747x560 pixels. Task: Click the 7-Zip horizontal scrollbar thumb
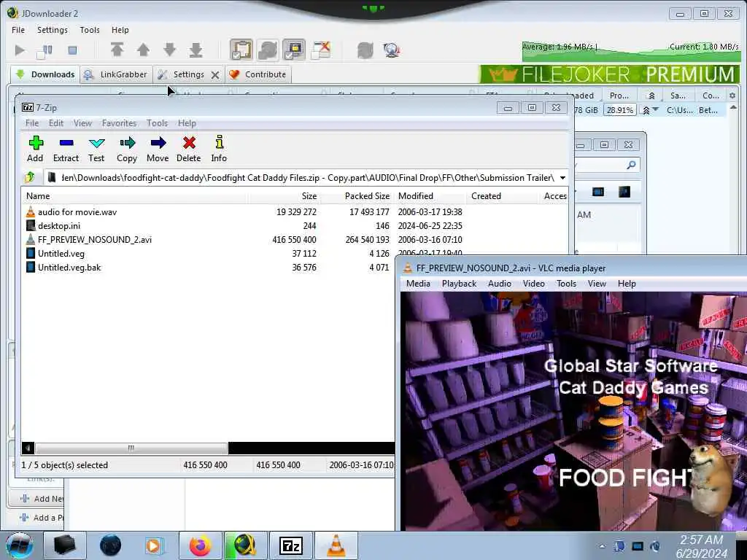click(x=131, y=448)
